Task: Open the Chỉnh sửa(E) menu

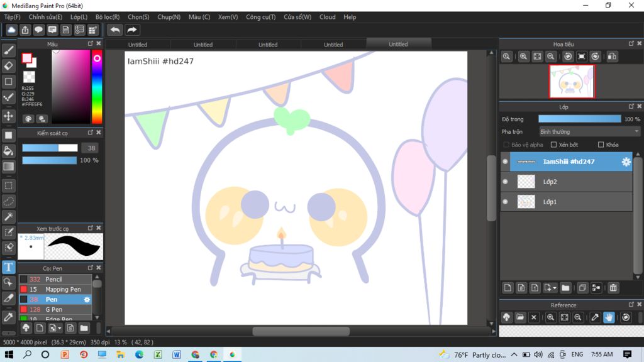Action: 45,17
